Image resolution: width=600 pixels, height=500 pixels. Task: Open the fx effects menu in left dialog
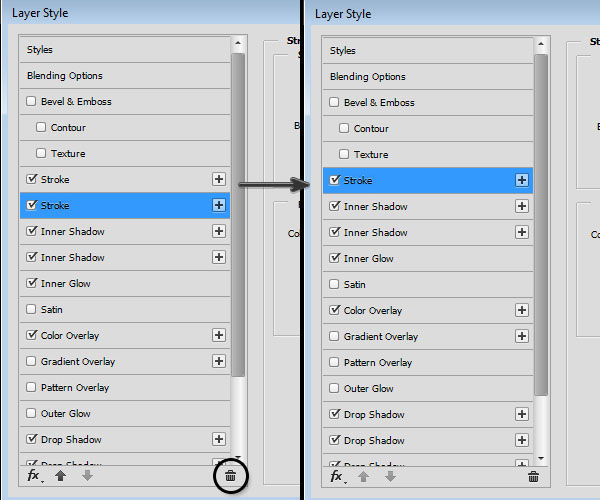[x=34, y=476]
